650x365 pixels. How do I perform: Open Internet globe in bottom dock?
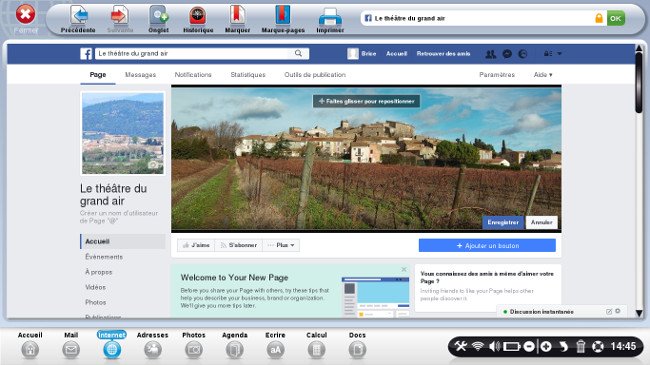click(x=112, y=345)
